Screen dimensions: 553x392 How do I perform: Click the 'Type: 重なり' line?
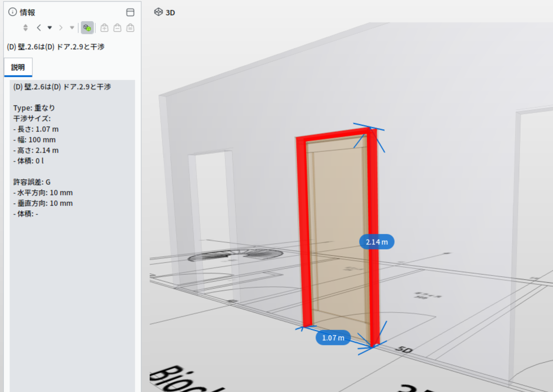tap(34, 108)
